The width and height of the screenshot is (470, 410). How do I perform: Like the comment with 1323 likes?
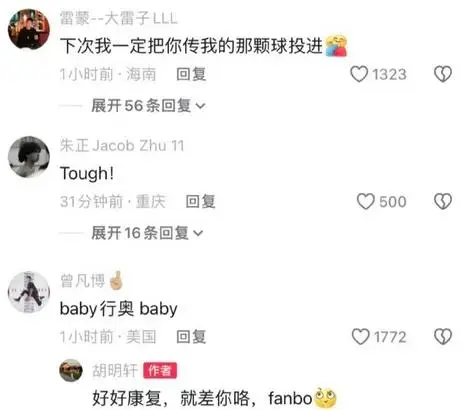(x=359, y=74)
